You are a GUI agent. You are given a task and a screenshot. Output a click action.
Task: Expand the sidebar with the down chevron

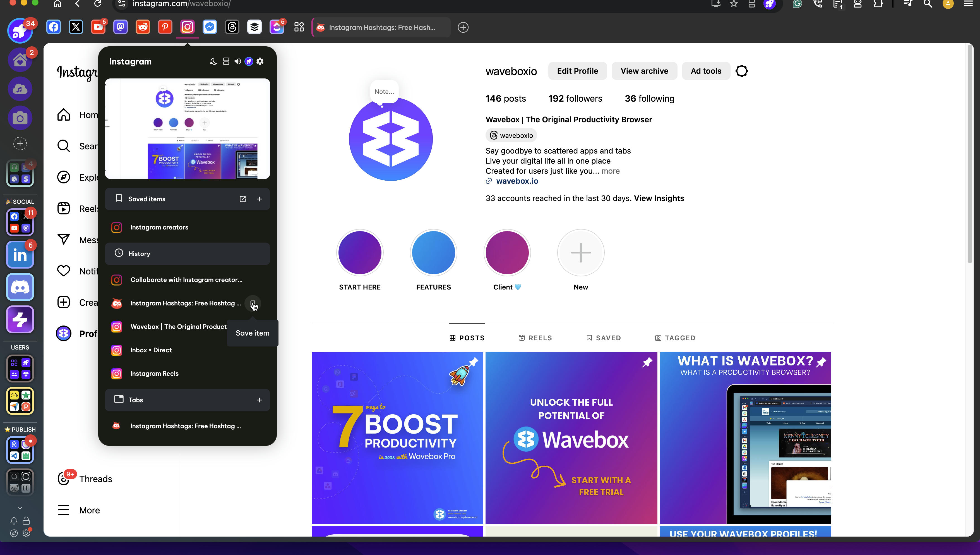click(x=20, y=508)
